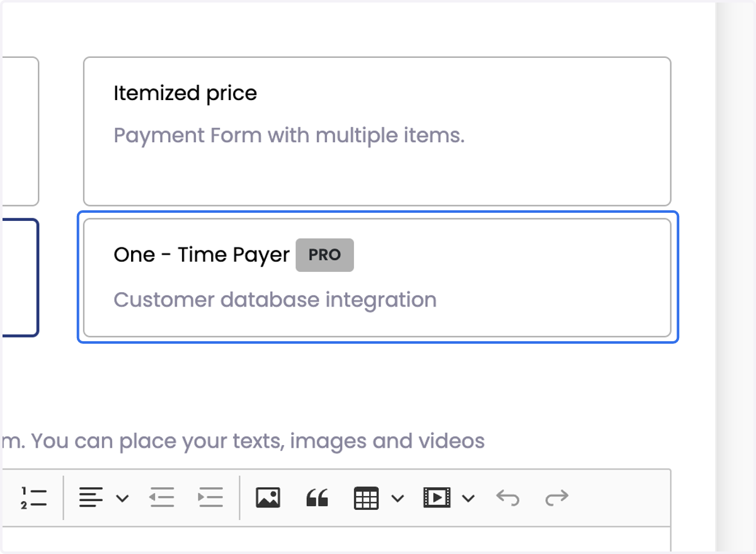Screen dimensions: 756x554
Task: Click inside the rich text editor area
Action: tap(336, 540)
